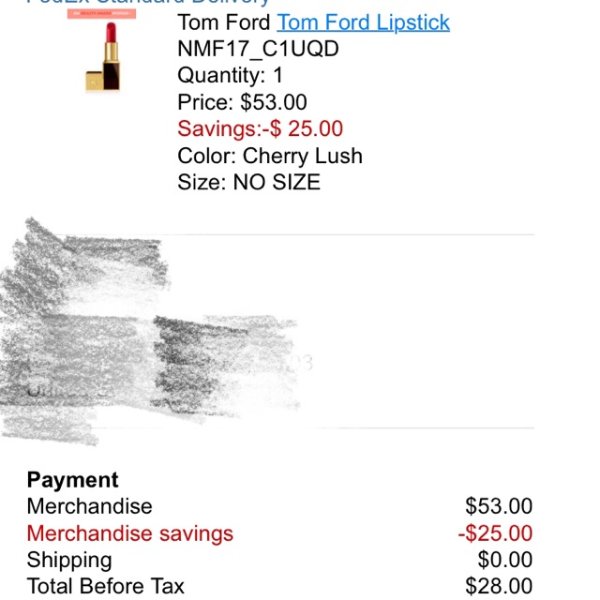Click the Tom Ford brand name text
This screenshot has width=600, height=600.
pos(224,23)
